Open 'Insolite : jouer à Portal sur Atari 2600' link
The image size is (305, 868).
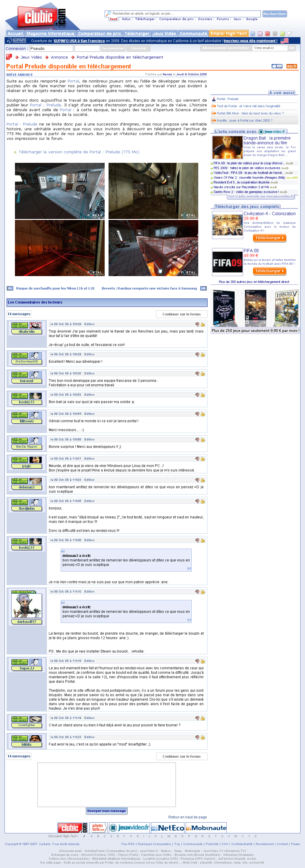[x=245, y=121]
